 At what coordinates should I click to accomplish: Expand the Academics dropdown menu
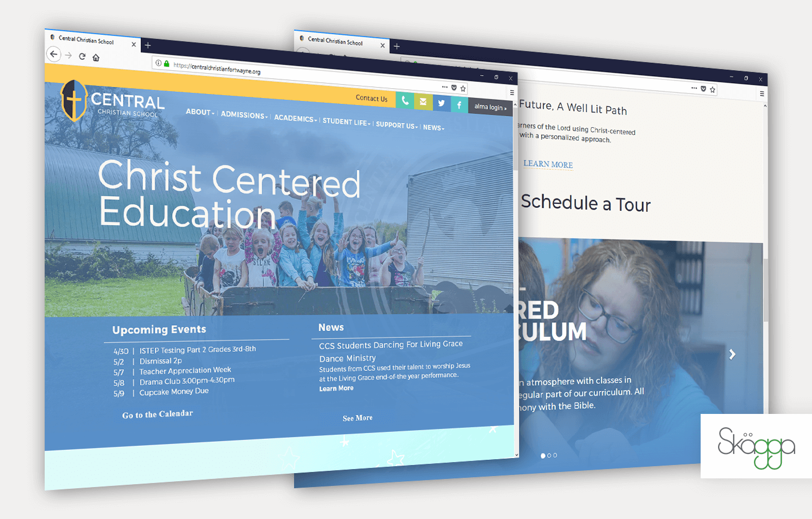click(x=295, y=118)
